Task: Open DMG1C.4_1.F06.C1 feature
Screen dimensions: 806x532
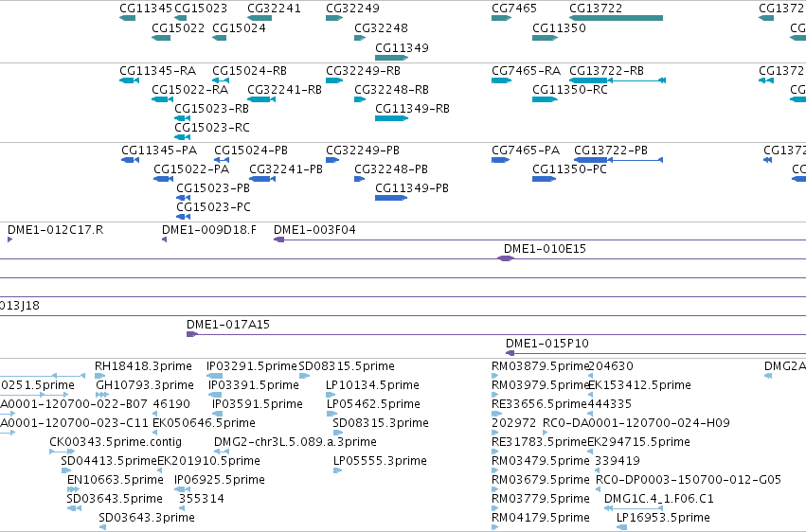Action: 659,499
